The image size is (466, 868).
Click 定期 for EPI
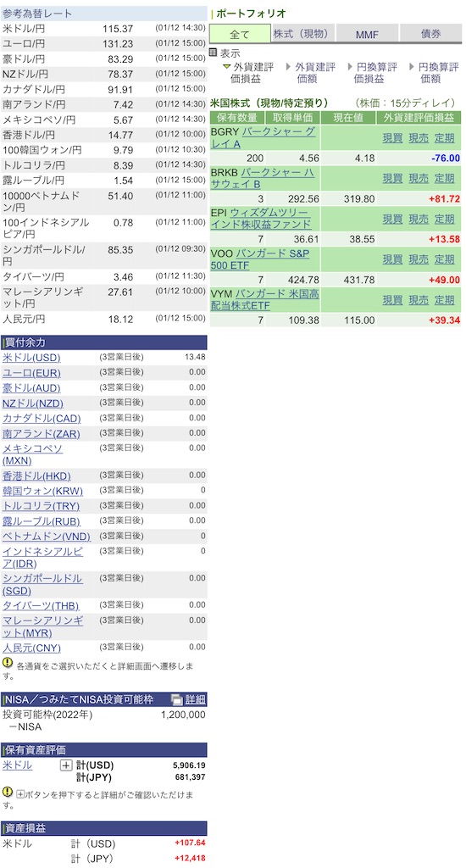444,219
